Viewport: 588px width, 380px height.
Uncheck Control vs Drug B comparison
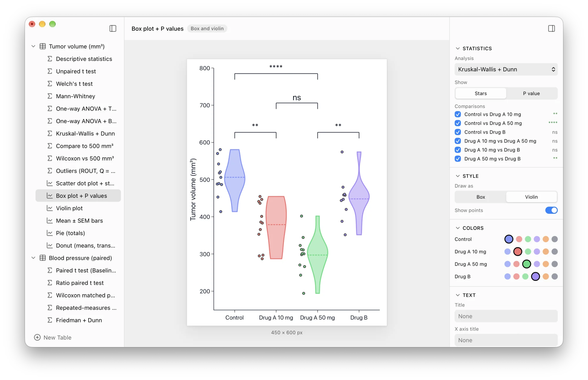click(x=458, y=132)
